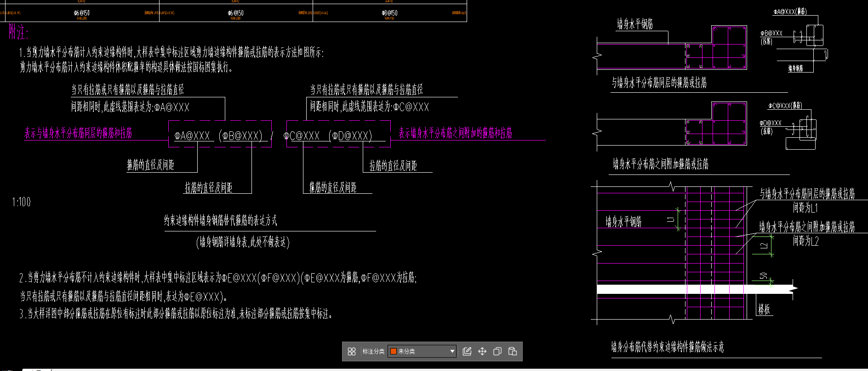Click the caption 与墙身水平分布筋同层的箍筋或拉筋 under the top detail
Screen dimensions: 868x371
(659, 83)
